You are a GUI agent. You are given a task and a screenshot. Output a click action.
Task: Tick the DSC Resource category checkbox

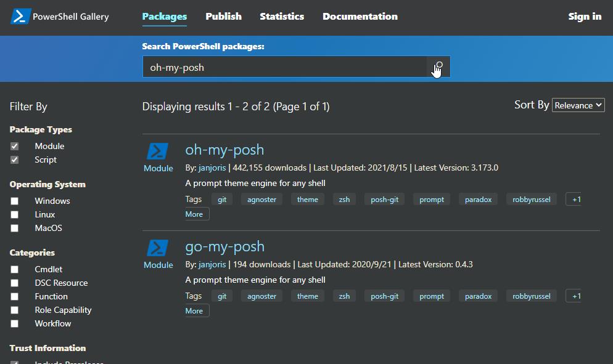coord(15,283)
